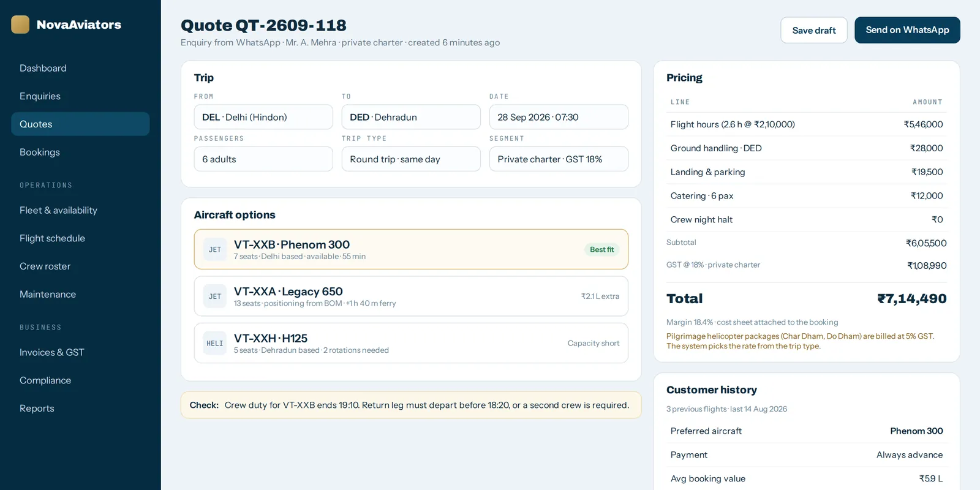Open the Compliance page
The image size is (980, 490).
pos(80,380)
